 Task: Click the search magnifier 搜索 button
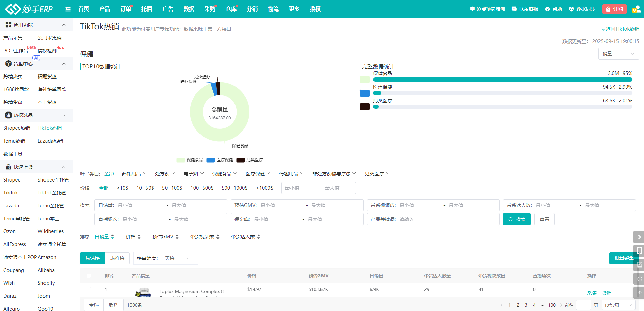click(x=517, y=219)
